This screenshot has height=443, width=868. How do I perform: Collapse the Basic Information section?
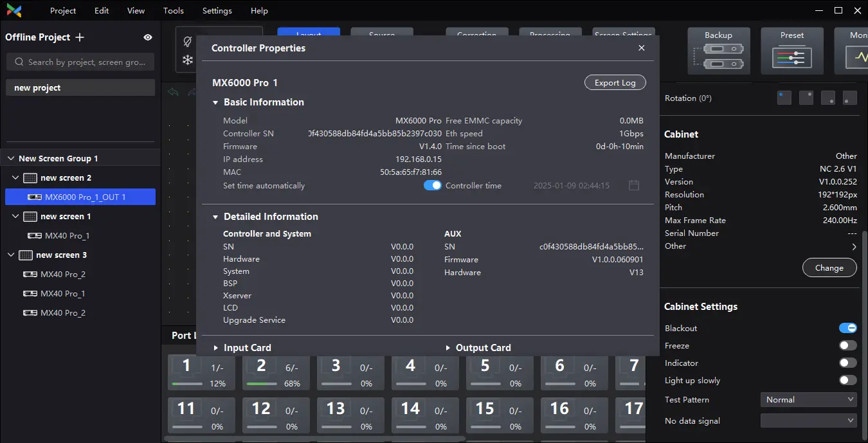tap(215, 102)
